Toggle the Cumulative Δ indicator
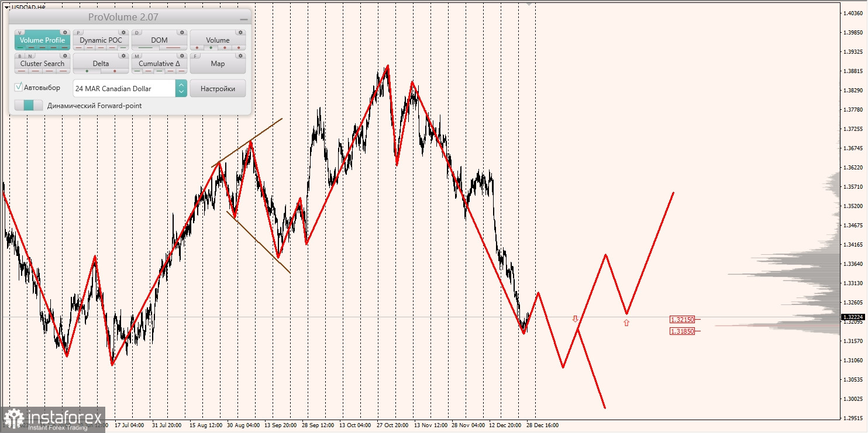This screenshot has width=868, height=433. point(159,63)
